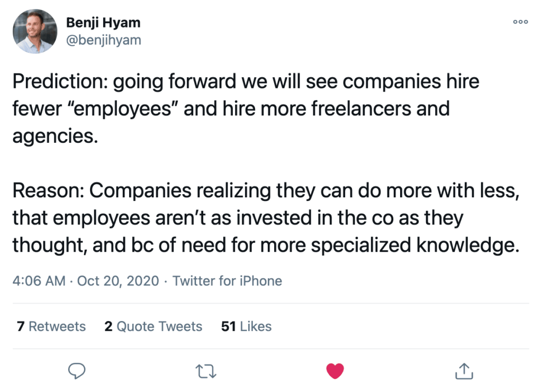This screenshot has width=542, height=392.
Task: View the 7 Retweets list
Action: [51, 326]
